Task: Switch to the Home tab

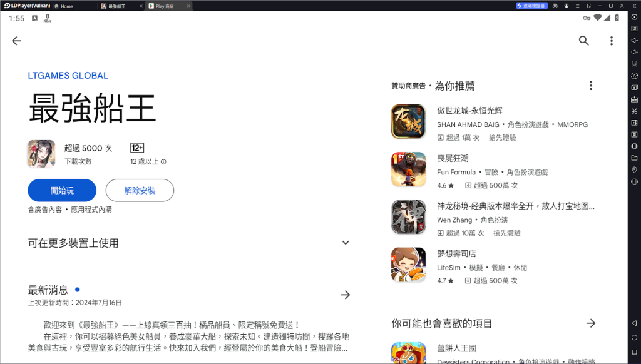Action: pos(64,6)
